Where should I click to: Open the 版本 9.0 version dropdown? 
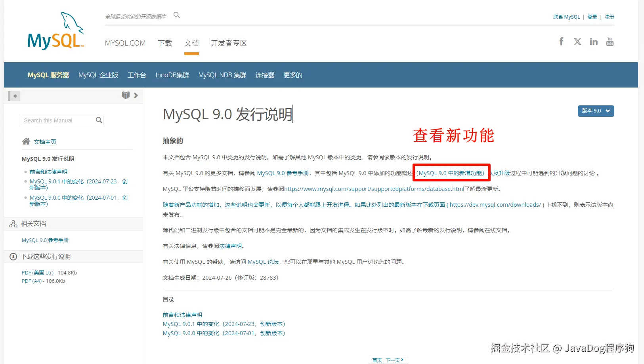tap(596, 111)
